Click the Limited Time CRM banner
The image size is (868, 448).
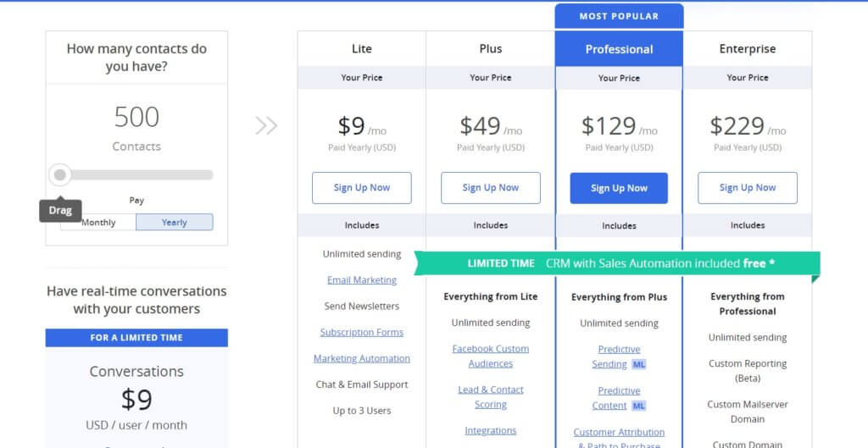tap(617, 263)
